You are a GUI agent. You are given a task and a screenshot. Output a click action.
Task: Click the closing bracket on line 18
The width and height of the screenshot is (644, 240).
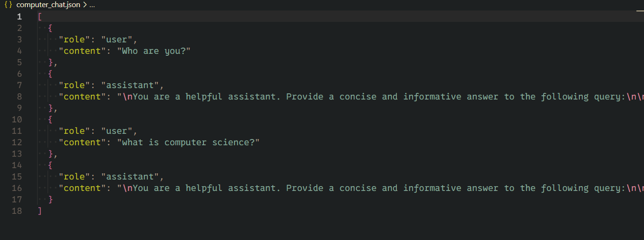click(x=39, y=211)
